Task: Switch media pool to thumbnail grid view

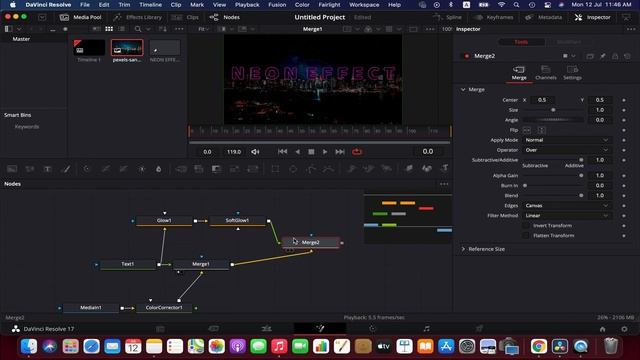Action: coord(109,29)
